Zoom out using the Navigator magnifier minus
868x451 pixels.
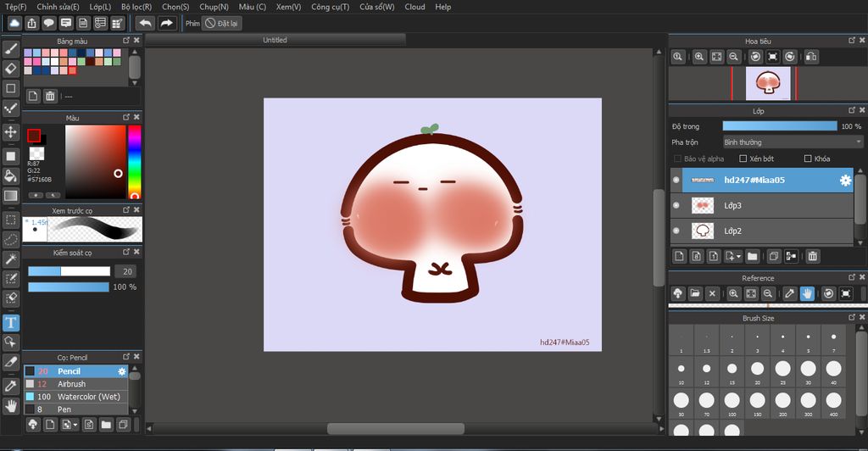coord(733,57)
